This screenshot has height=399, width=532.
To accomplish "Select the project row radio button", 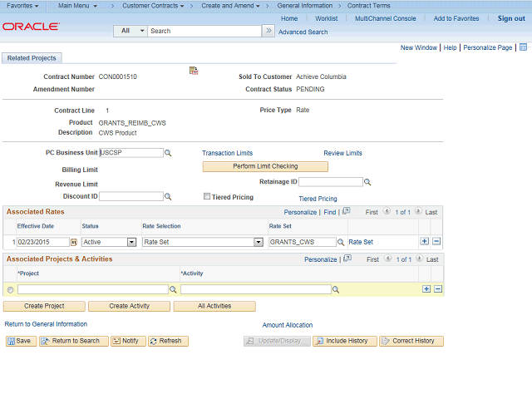I will coord(10,290).
